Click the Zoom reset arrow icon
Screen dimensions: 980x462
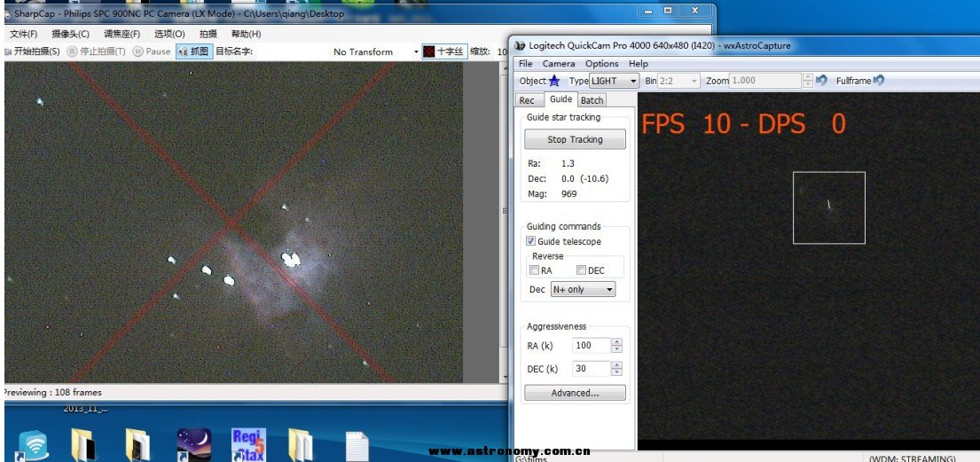coord(821,81)
